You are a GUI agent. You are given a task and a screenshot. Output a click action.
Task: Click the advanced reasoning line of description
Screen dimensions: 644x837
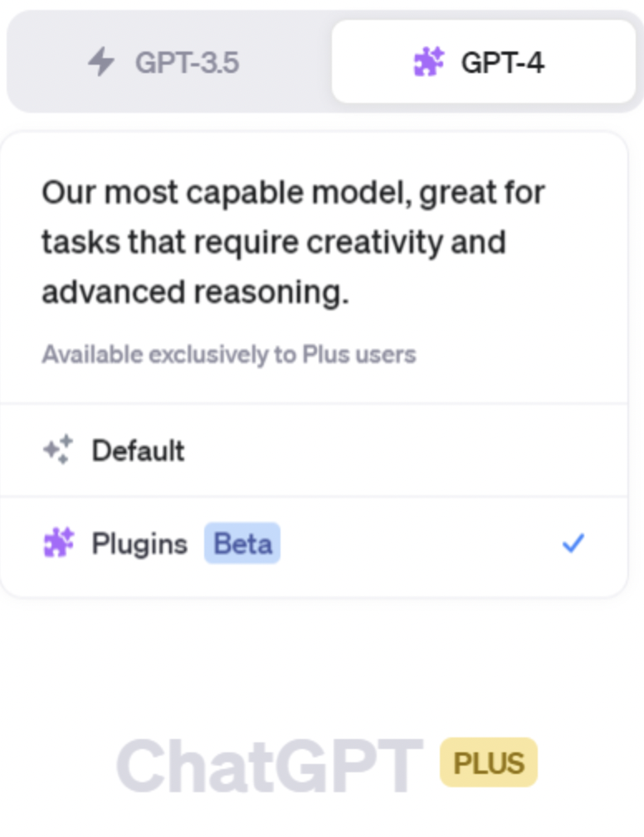[195, 292]
